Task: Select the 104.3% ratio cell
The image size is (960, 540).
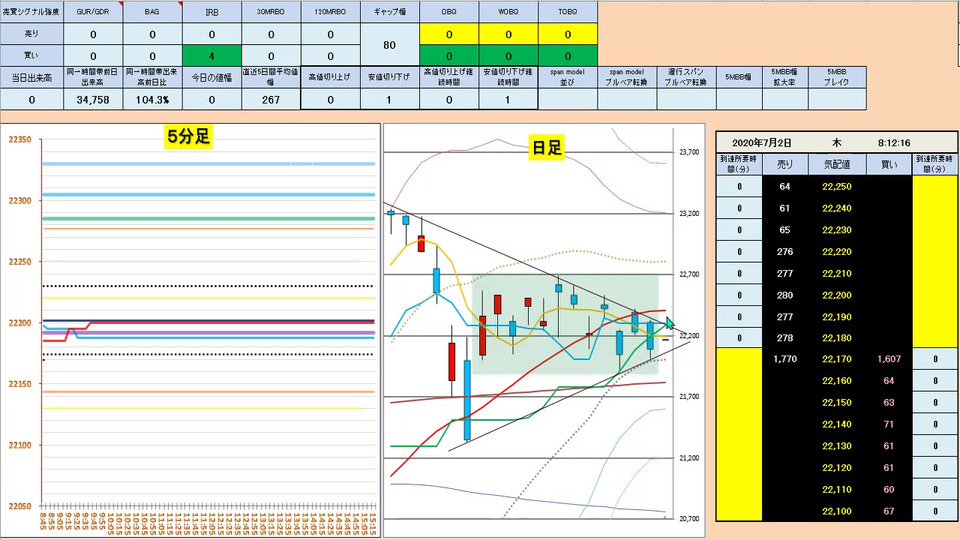Action: point(152,99)
